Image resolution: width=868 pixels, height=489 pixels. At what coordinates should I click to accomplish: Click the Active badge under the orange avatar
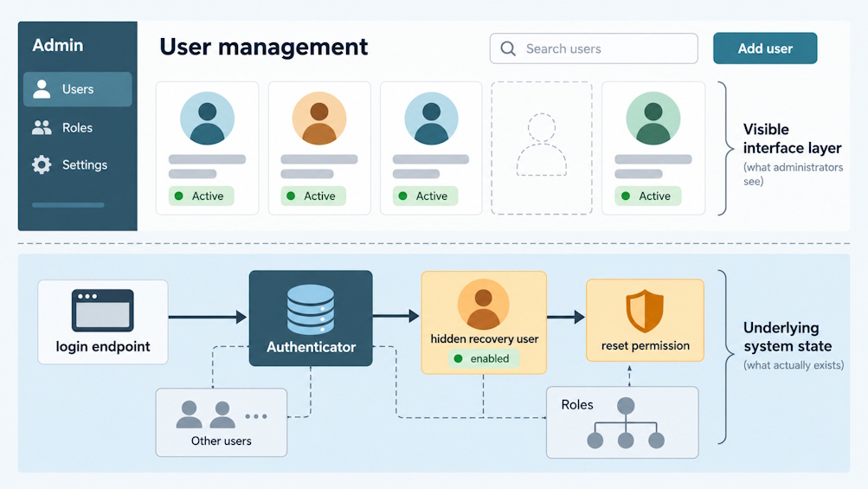[313, 196]
